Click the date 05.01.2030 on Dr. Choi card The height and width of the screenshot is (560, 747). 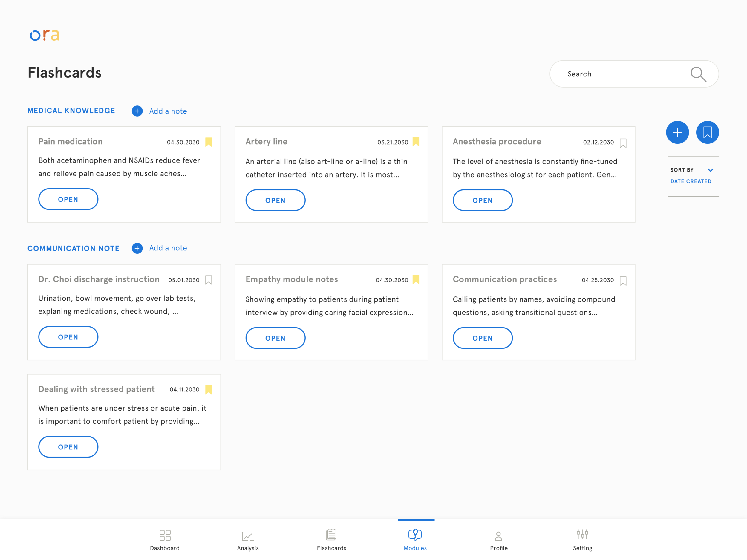pos(184,280)
